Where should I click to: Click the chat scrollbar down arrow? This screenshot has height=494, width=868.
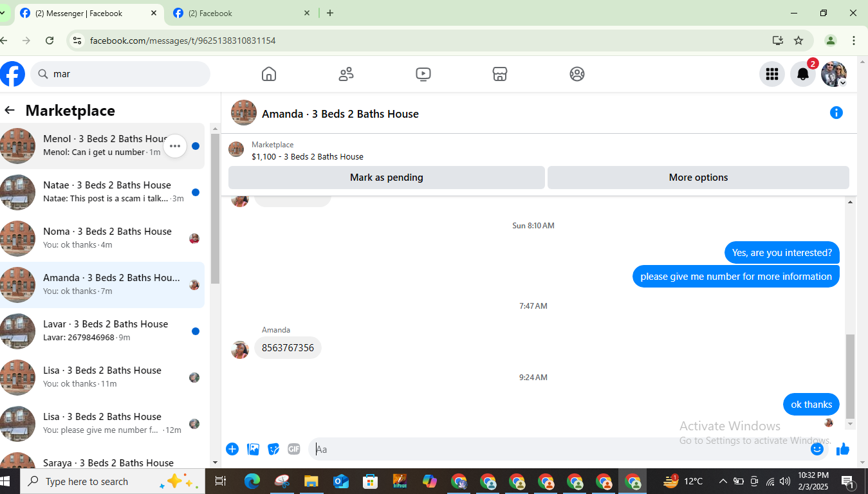pyautogui.click(x=850, y=424)
